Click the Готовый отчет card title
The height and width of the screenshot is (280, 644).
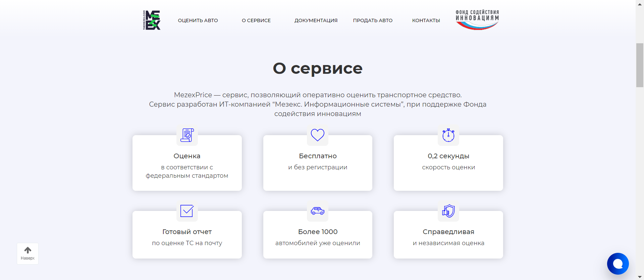(x=187, y=232)
